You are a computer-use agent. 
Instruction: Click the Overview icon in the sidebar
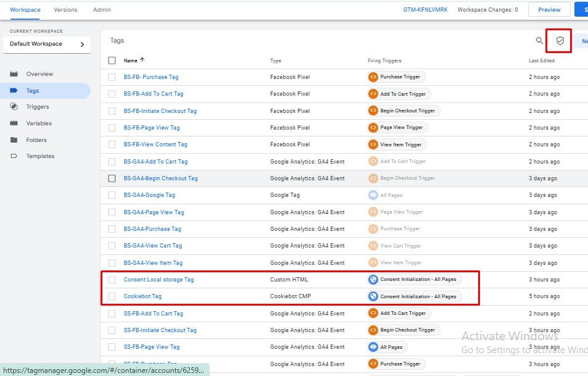pyautogui.click(x=14, y=74)
